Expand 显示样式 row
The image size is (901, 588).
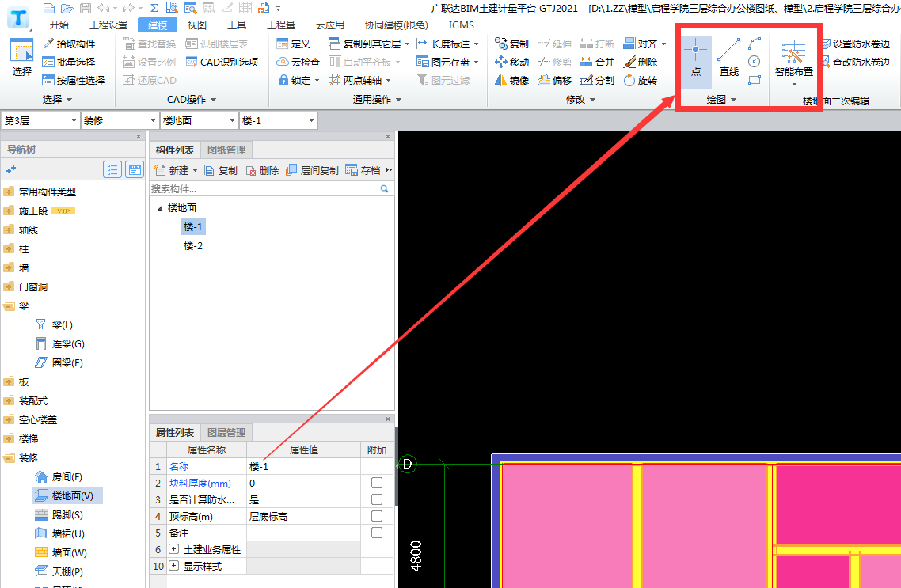(x=173, y=566)
